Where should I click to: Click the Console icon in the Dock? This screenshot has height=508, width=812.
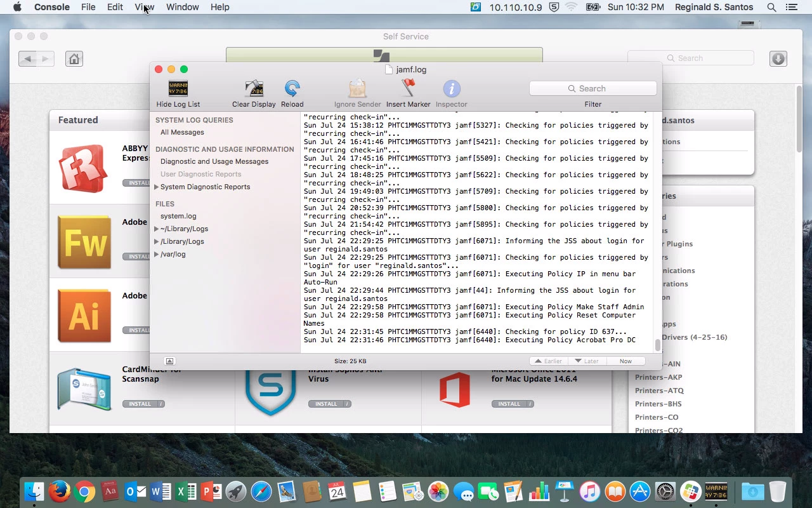tap(716, 491)
